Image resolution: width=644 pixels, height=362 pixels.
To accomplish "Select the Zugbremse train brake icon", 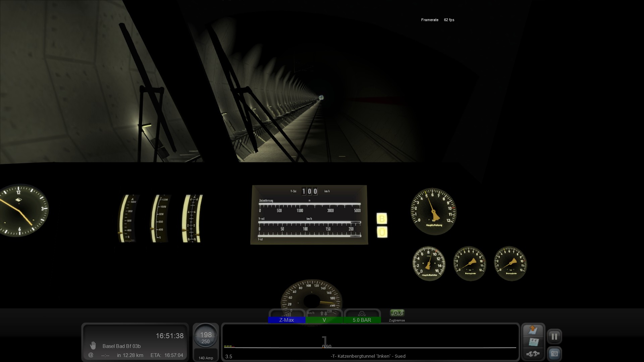I will (397, 313).
